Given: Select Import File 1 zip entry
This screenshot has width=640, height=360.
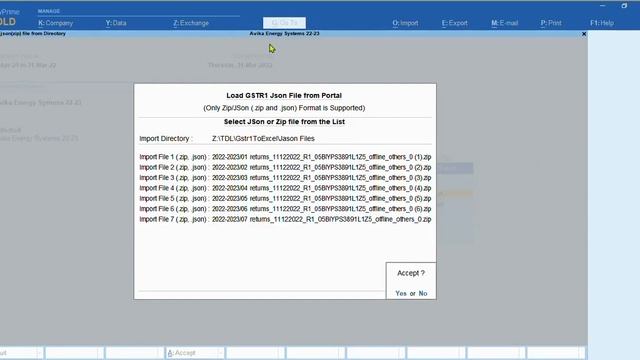Looking at the screenshot, I should pos(322,157).
